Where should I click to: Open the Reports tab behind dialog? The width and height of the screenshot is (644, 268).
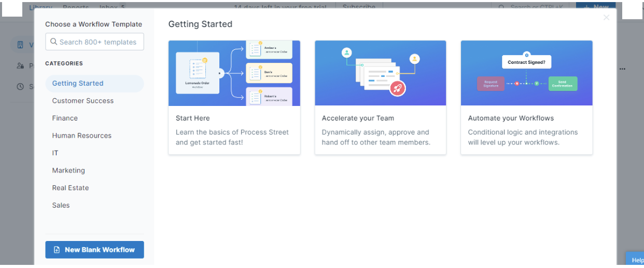point(76,7)
